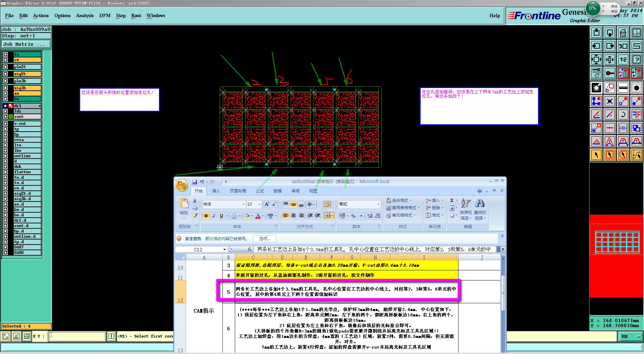This screenshot has height=354, width=644.
Task: Click the exclamation mark icon in bottom bar
Action: click(x=111, y=336)
